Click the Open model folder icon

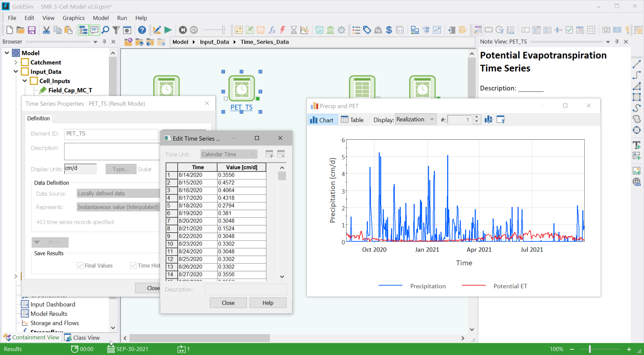(x=21, y=30)
